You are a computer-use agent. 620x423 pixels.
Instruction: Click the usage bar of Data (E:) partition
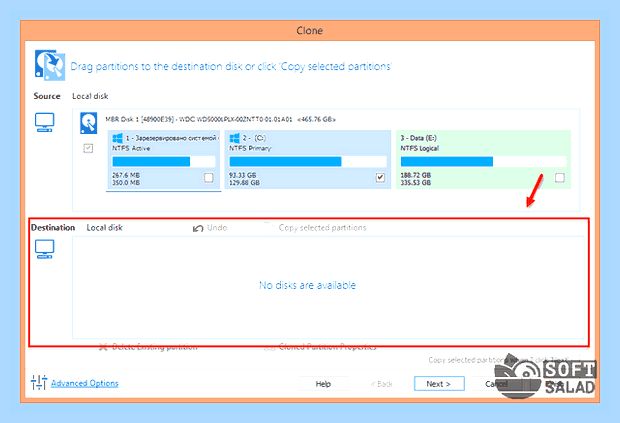[x=483, y=161]
